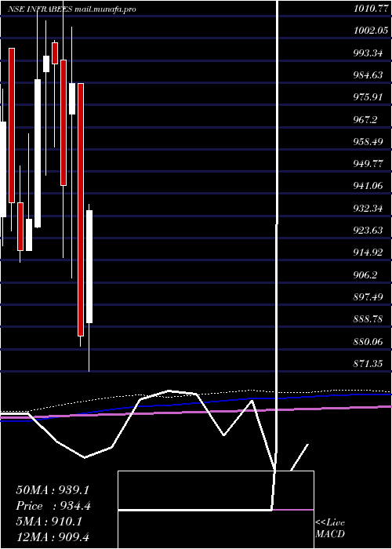The height and width of the screenshot is (549, 392).
Task: Click the 12MA : 909.4 readout
Action: tap(54, 537)
